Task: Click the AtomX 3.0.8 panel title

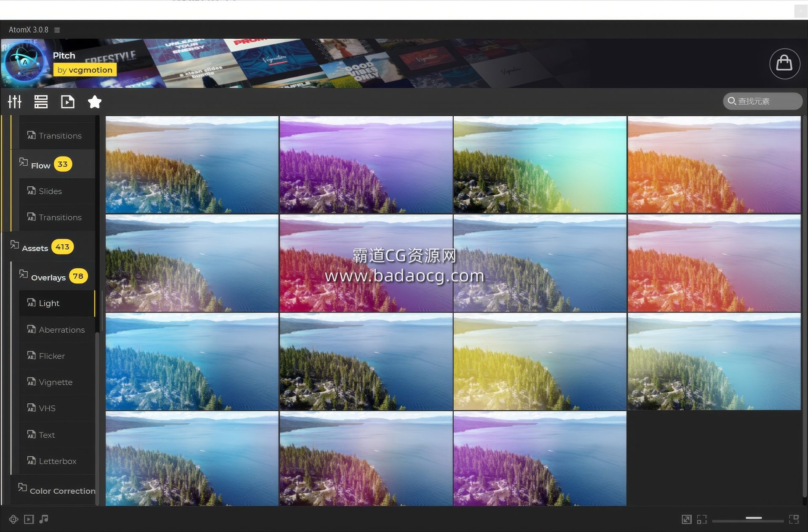Action: point(29,30)
